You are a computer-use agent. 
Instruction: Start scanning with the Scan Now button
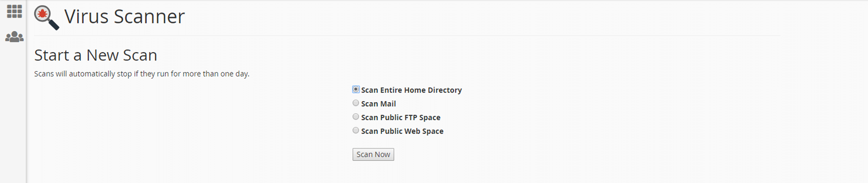[373, 155]
